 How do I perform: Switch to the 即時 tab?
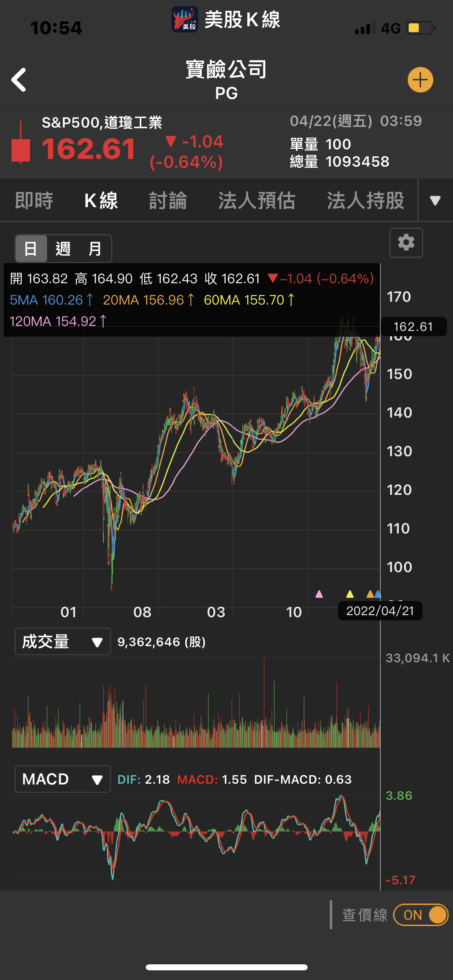coord(34,200)
